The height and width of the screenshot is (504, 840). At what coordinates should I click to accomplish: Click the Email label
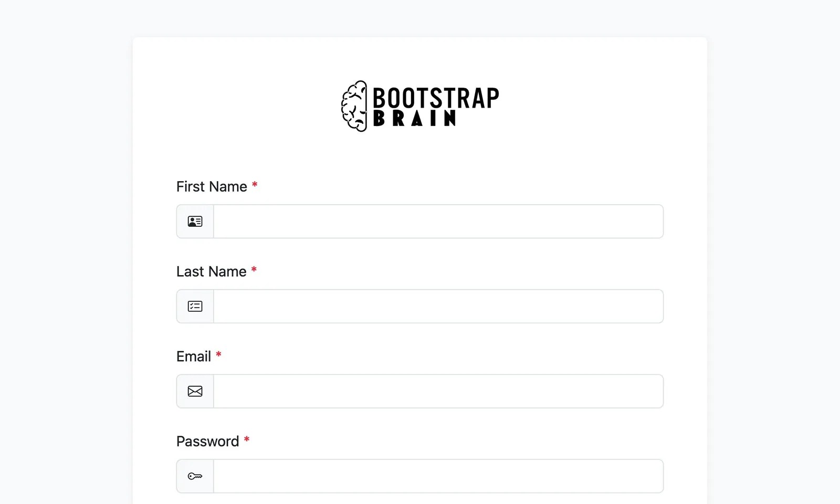(193, 356)
